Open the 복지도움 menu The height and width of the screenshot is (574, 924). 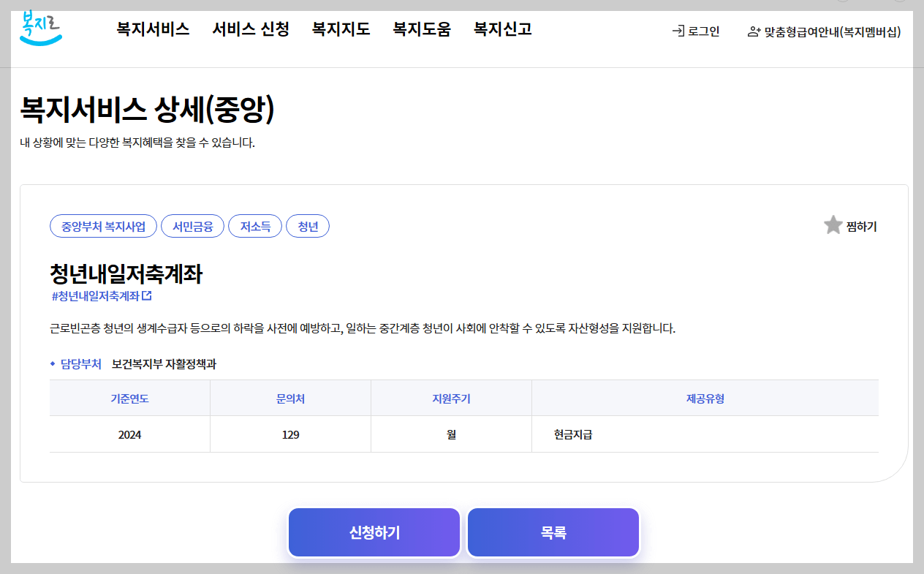tap(420, 30)
